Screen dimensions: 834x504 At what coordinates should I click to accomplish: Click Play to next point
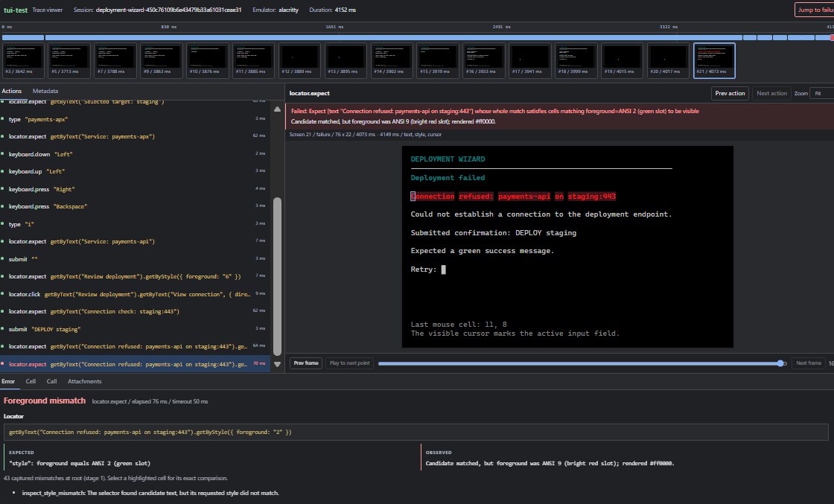(349, 363)
